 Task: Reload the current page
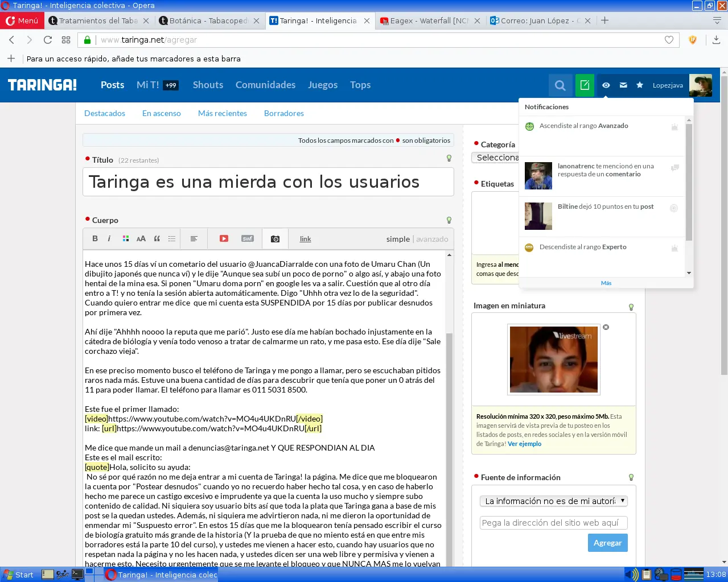pos(48,40)
